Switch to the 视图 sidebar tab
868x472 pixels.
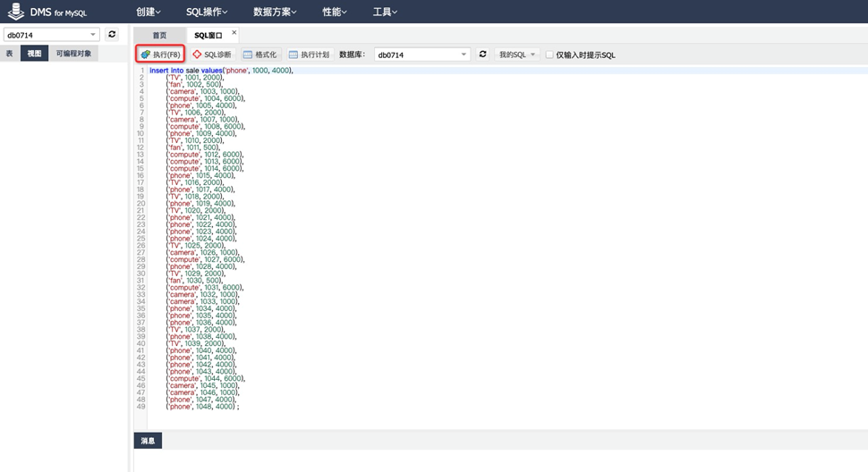pos(34,54)
